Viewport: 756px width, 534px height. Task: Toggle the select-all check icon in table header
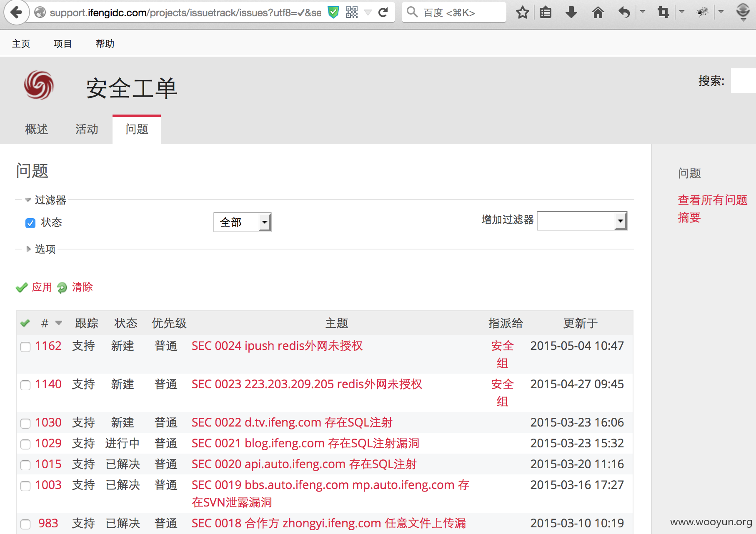[25, 323]
